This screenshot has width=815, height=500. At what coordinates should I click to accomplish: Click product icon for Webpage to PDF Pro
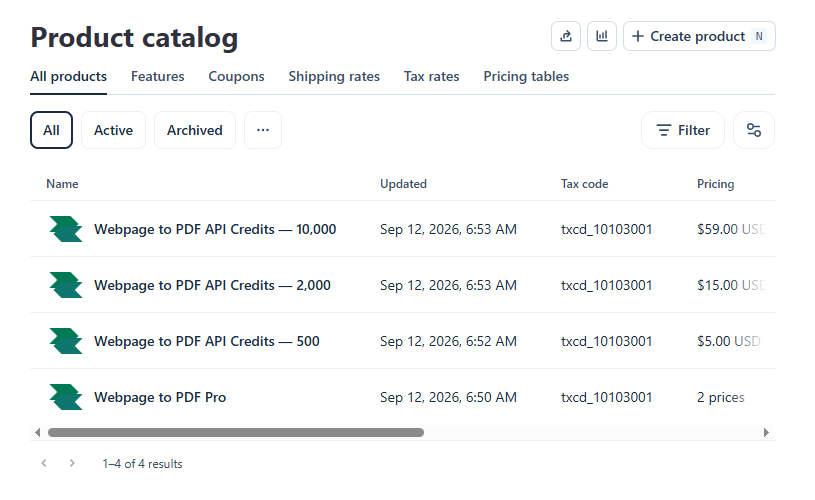[66, 397]
